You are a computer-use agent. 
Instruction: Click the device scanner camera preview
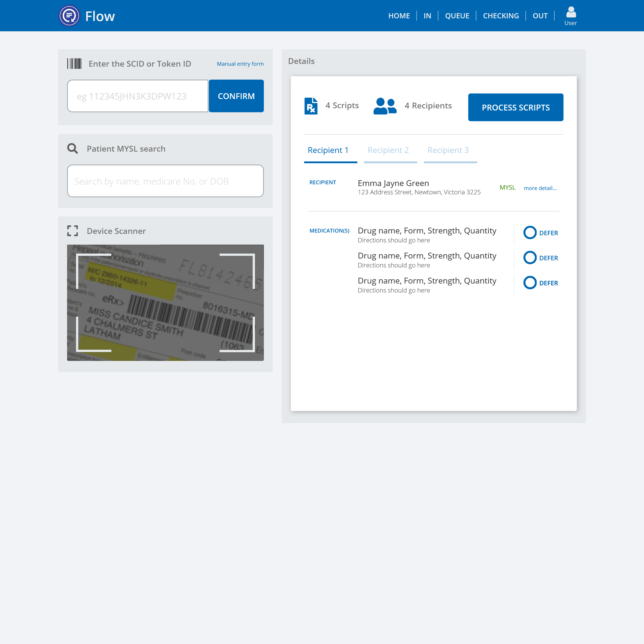(x=165, y=303)
